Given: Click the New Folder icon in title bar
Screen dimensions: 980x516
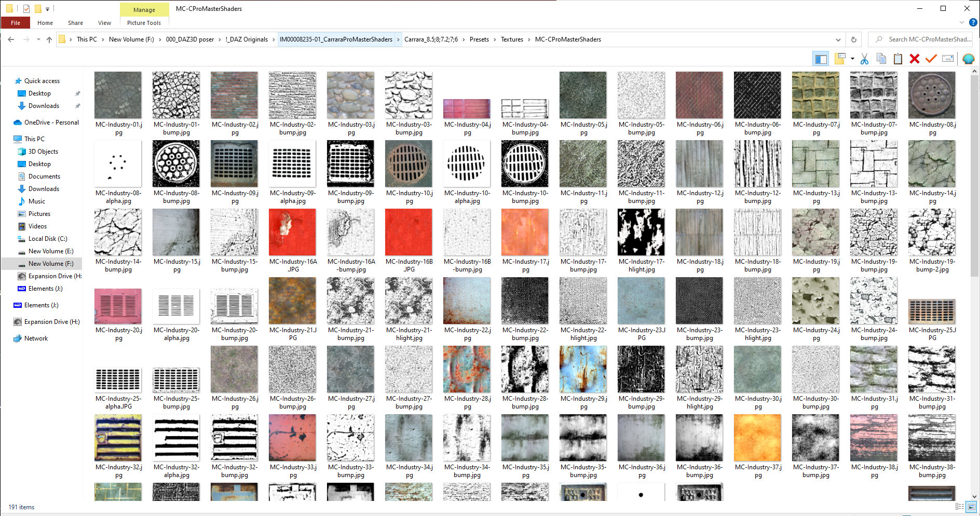Looking at the screenshot, I should pos(38,8).
